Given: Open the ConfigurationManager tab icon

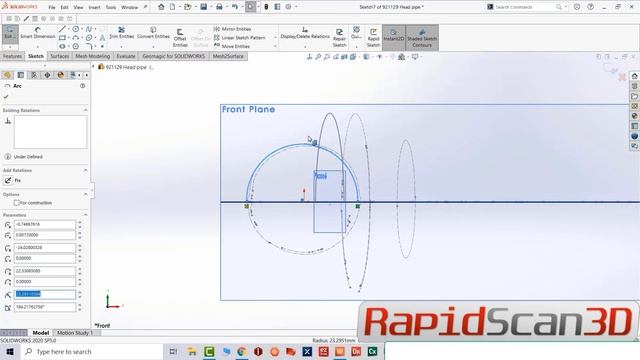Looking at the screenshot, I should coord(34,75).
